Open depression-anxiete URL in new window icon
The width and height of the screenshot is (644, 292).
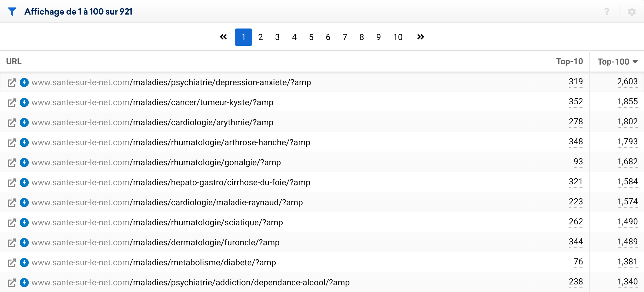12,82
